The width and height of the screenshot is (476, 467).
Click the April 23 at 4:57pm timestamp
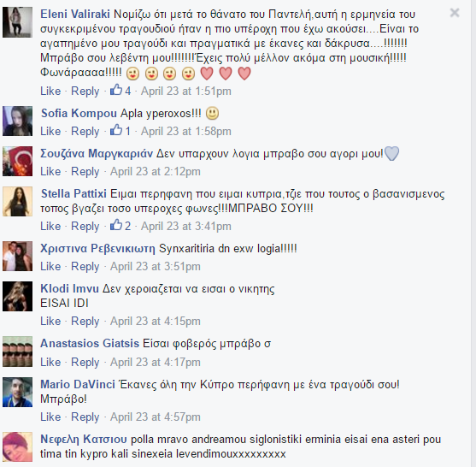coord(156,417)
